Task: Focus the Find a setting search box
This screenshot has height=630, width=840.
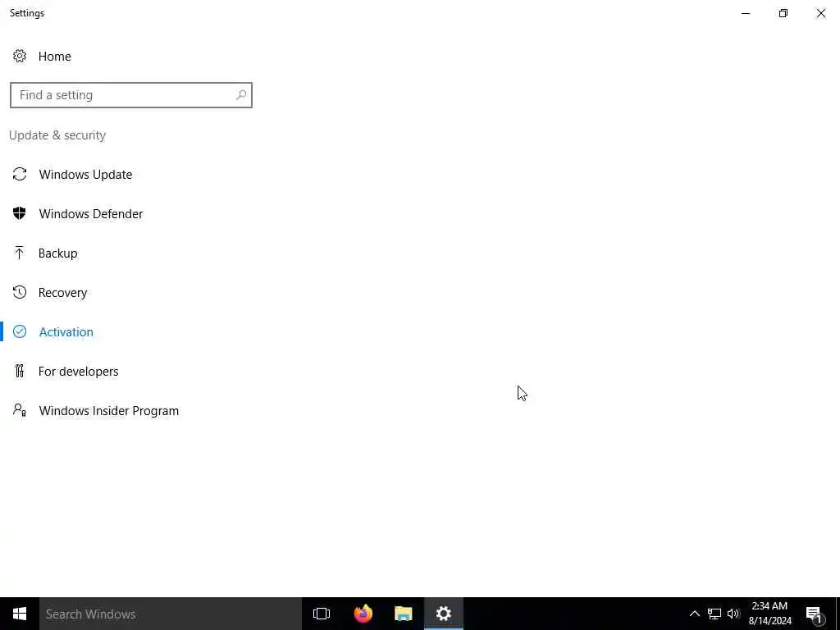Action: pos(130,95)
